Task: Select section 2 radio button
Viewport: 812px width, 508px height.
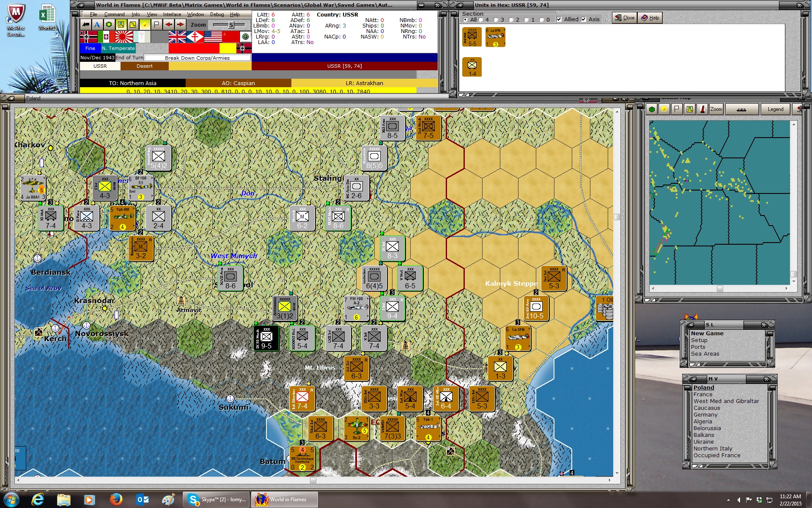Action: 511,19
